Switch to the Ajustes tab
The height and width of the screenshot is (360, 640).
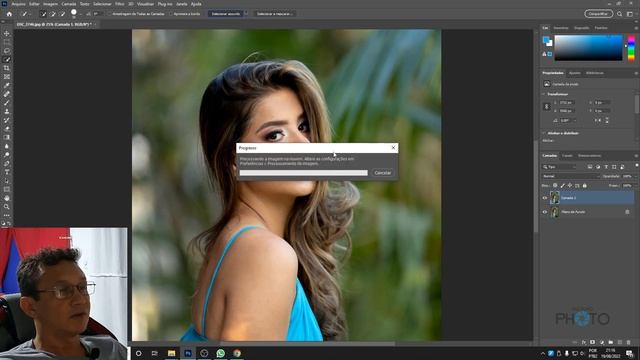click(575, 73)
